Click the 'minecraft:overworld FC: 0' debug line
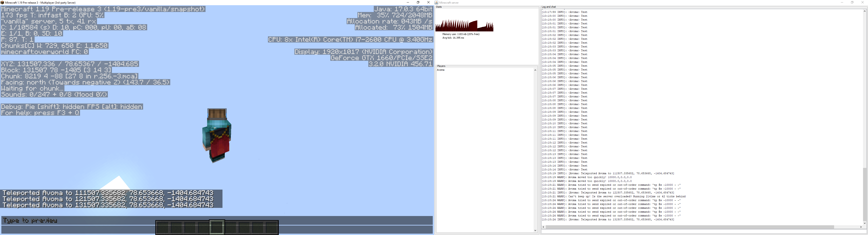This screenshot has width=868, height=235. point(45,52)
